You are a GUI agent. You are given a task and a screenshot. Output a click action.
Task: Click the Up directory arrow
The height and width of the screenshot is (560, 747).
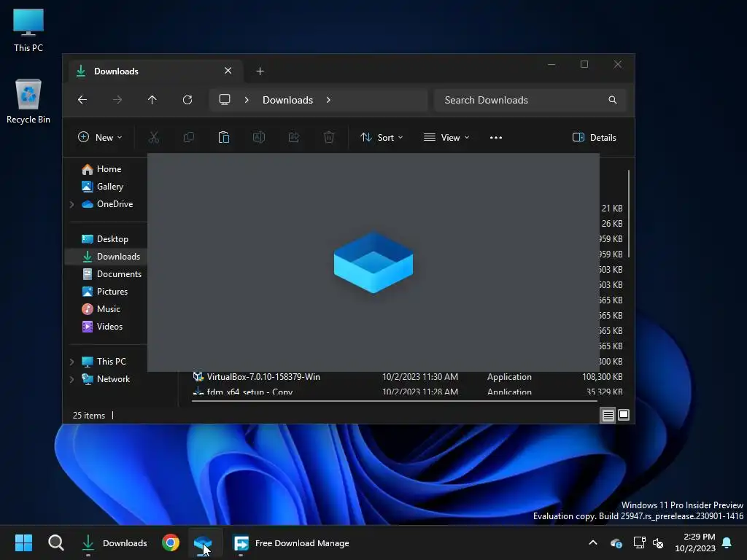tap(152, 99)
